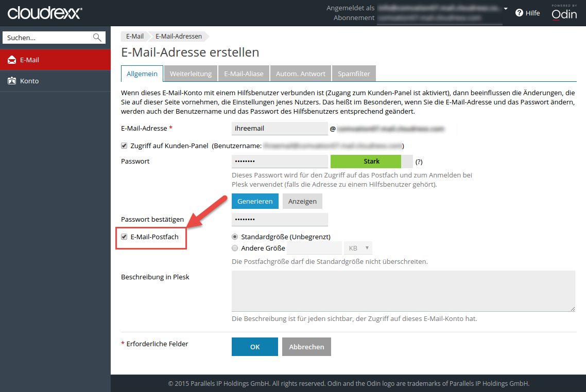This screenshot has width=586, height=392.
Task: Click the Passwort bestätigen input field
Action: [280, 220]
